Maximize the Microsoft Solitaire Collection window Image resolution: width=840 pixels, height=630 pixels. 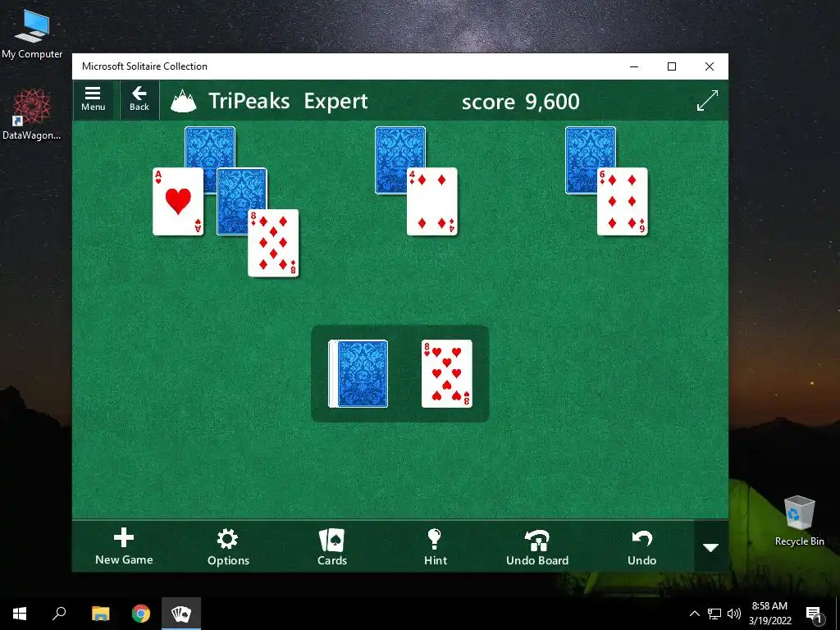(672, 66)
